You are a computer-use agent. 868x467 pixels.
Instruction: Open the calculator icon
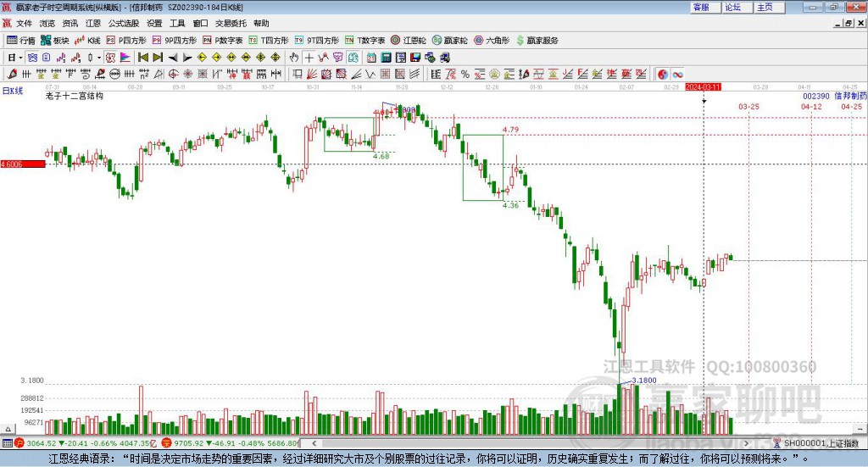click(387, 58)
